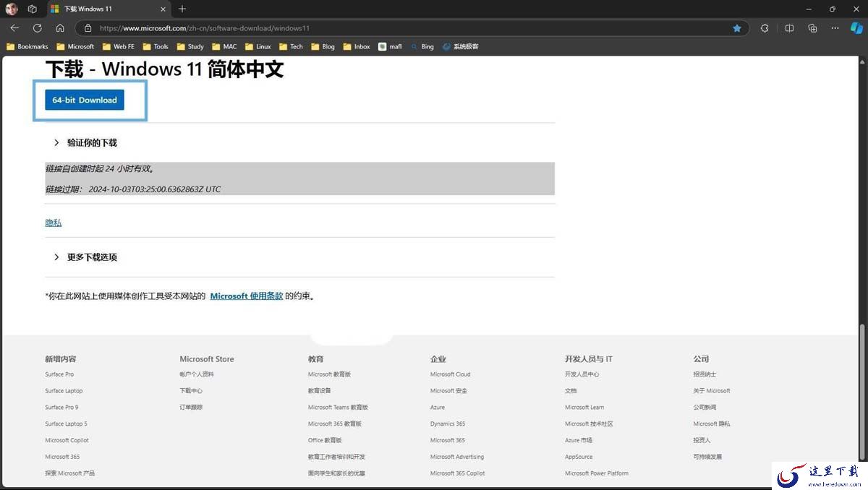This screenshot has width=868, height=490.
Task: Open the Inbox bookmarks folder
Action: tap(357, 46)
